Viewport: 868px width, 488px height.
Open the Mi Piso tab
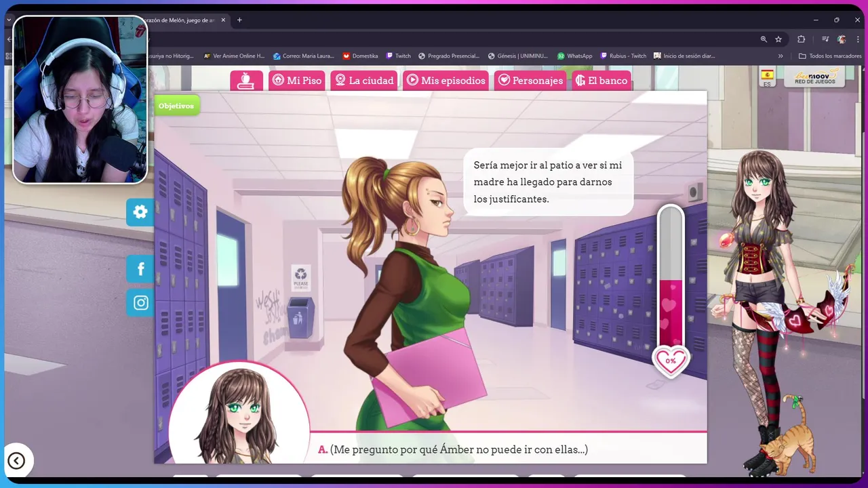[296, 81]
